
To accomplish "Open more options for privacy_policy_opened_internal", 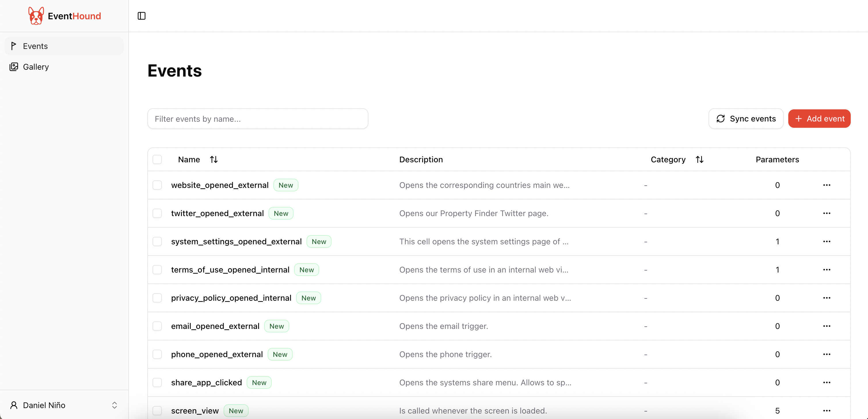I will tap(827, 298).
